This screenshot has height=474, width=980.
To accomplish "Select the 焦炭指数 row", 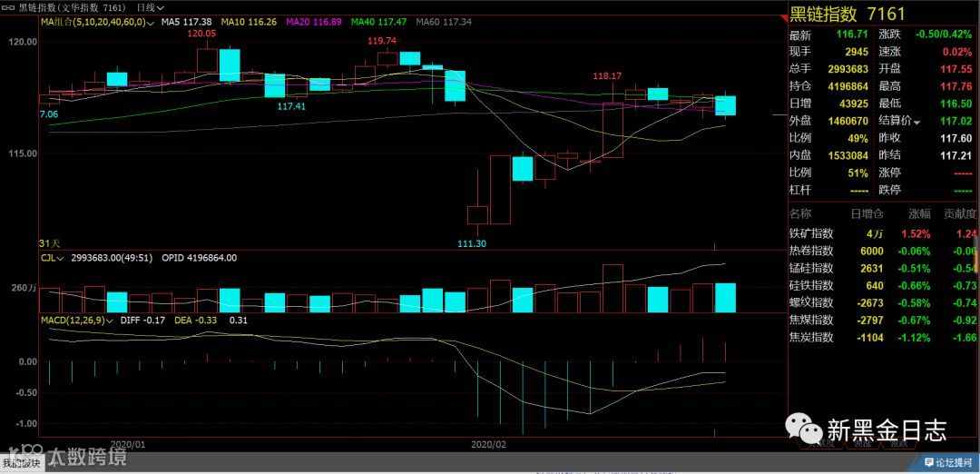I will [x=883, y=337].
